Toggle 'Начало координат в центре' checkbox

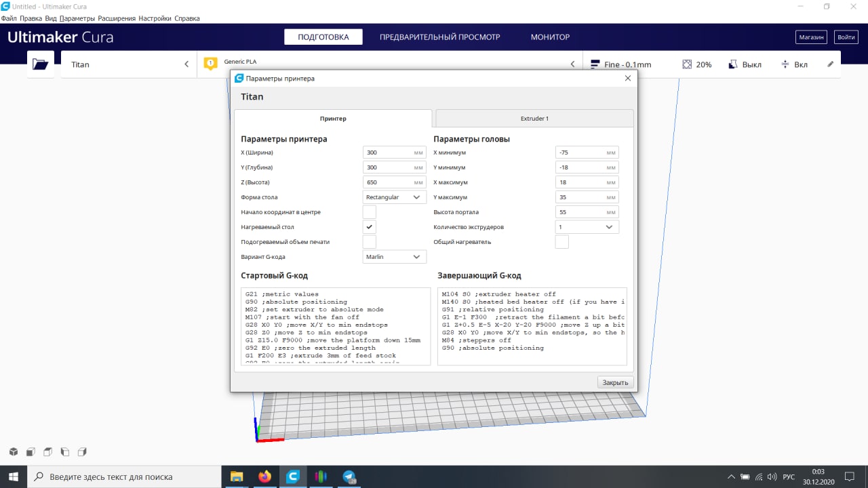click(370, 212)
